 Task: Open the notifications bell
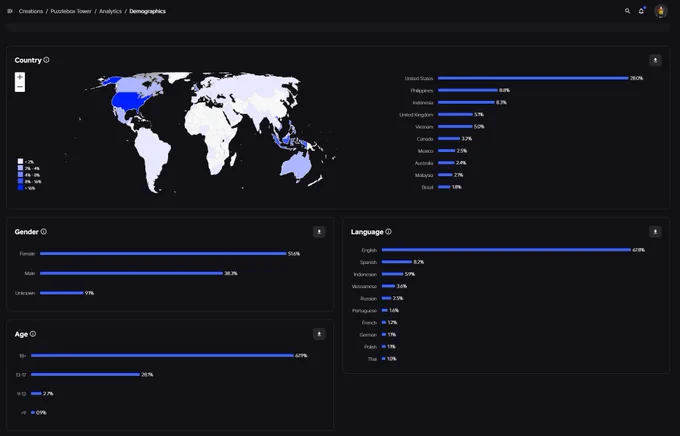click(641, 11)
